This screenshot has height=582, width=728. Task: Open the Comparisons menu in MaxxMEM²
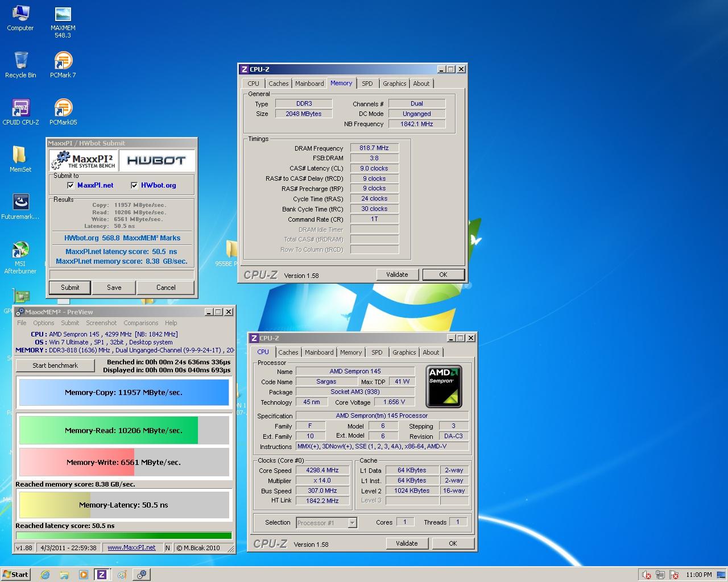(x=141, y=323)
